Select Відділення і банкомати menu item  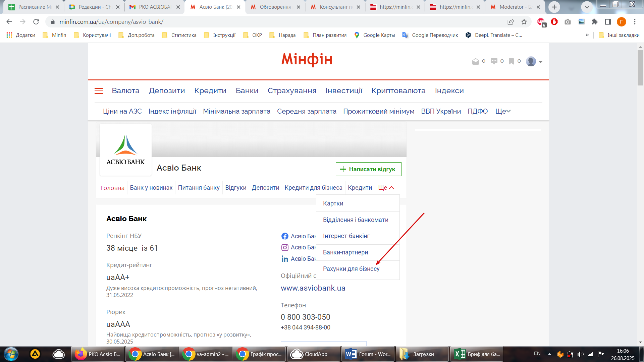point(358,220)
